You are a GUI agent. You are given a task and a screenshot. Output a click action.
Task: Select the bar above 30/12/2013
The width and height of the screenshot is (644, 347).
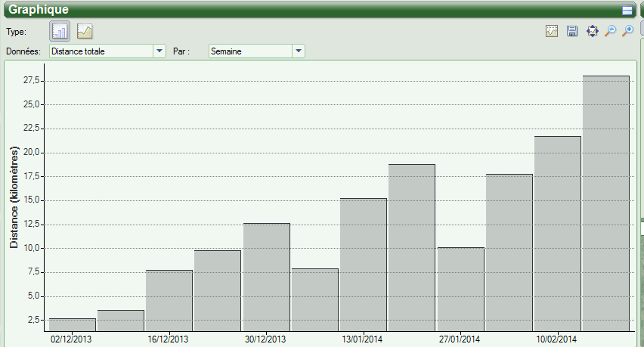point(267,277)
